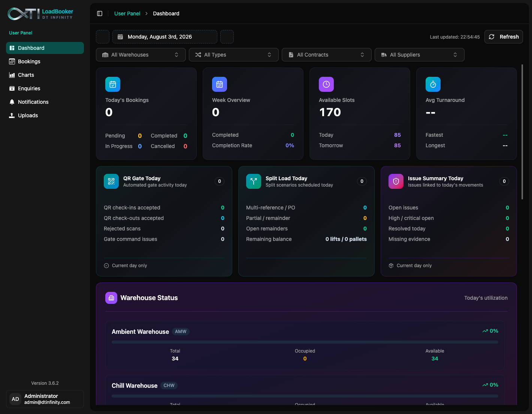
Task: Click the shuffle icon in All Types filter
Action: (x=198, y=55)
